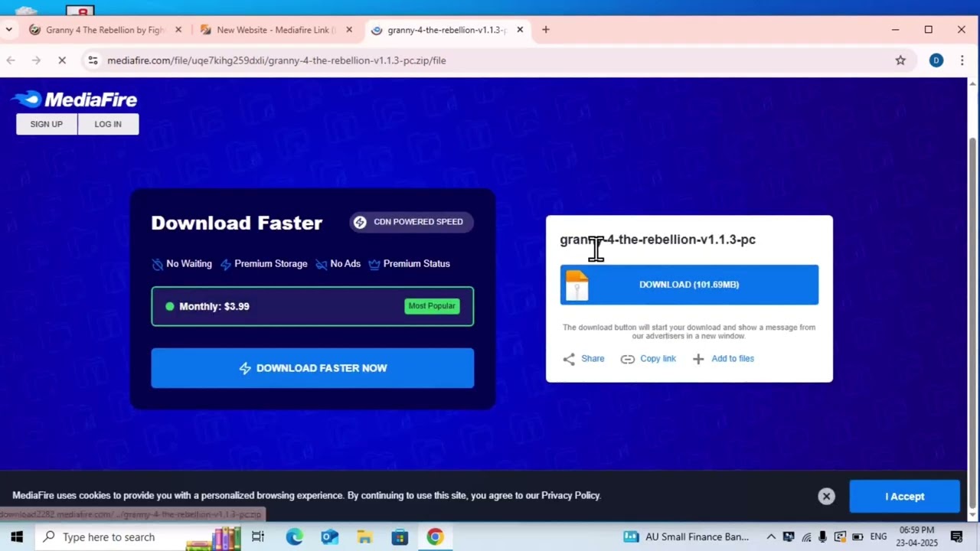Close the active granny-4 mediafire tab
The height and width of the screenshot is (551, 980).
pyautogui.click(x=520, y=30)
